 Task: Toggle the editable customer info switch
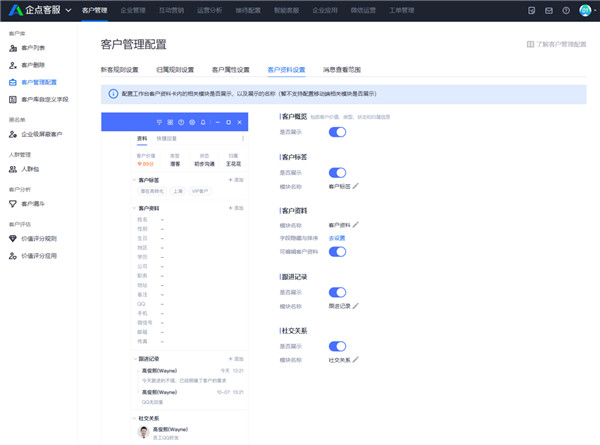[x=338, y=251]
